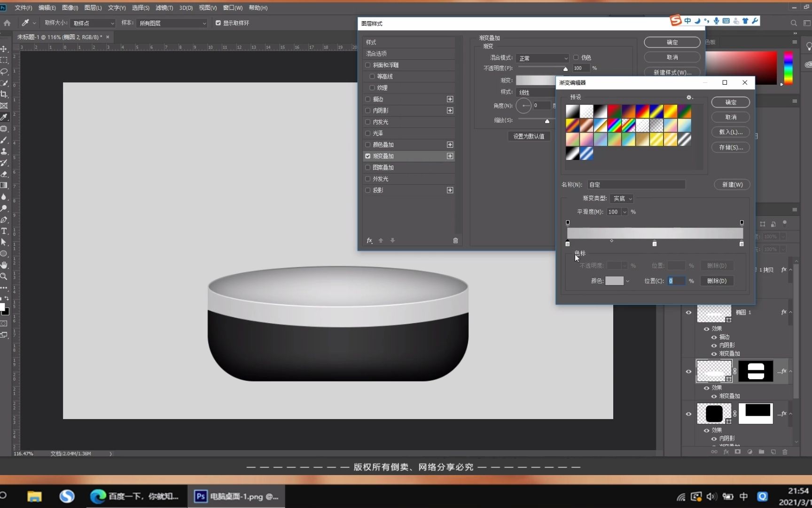Open the 样本 所有图层 dropdown
The image size is (812, 508).
[172, 23]
